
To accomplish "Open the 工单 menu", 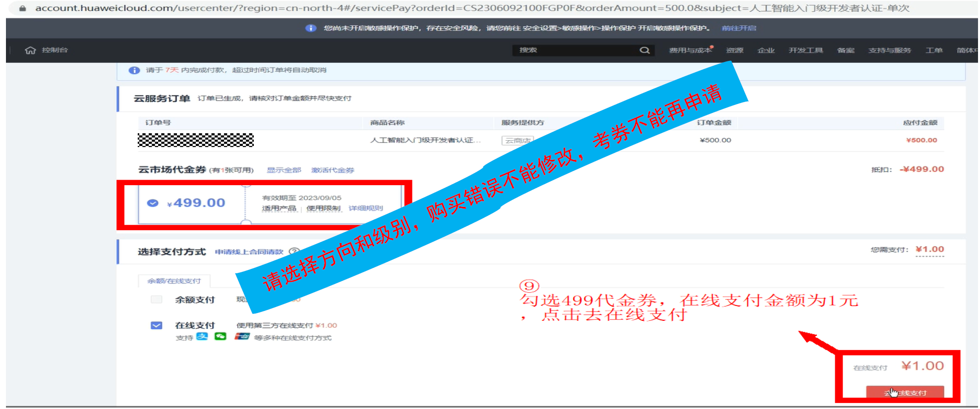I will pyautogui.click(x=934, y=50).
